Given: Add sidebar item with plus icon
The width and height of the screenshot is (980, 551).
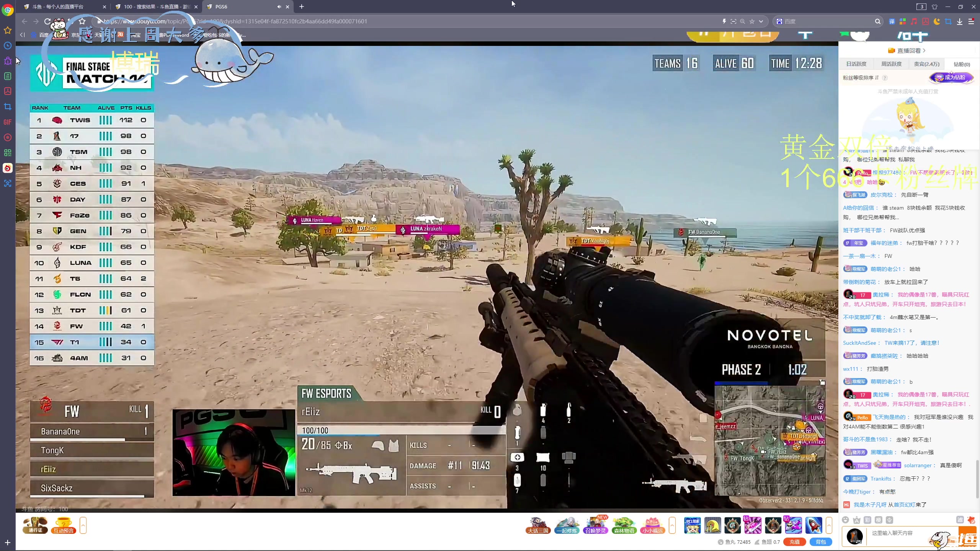Looking at the screenshot, I should pos(8,543).
